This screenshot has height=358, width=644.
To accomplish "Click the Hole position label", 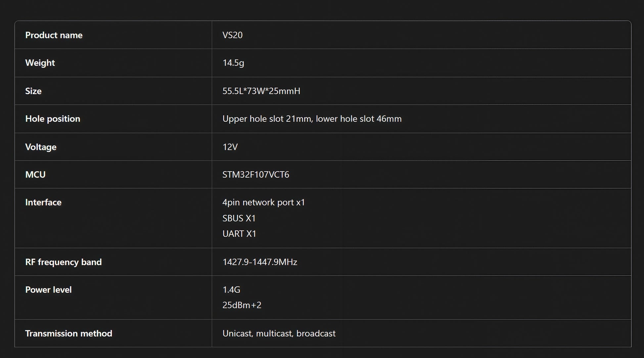I will (53, 119).
